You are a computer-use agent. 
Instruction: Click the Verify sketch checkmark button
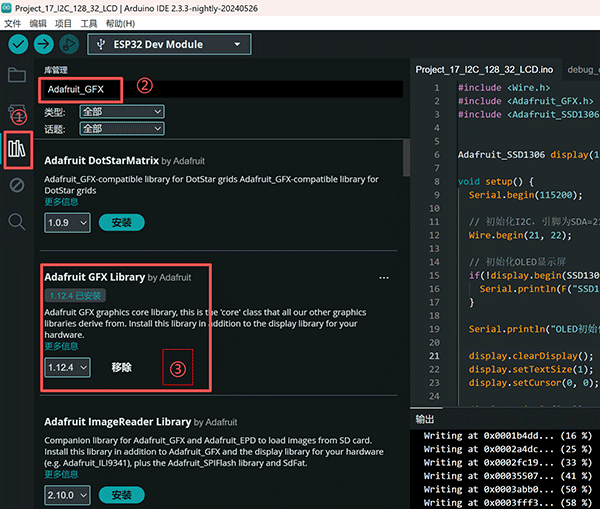pyautogui.click(x=18, y=44)
